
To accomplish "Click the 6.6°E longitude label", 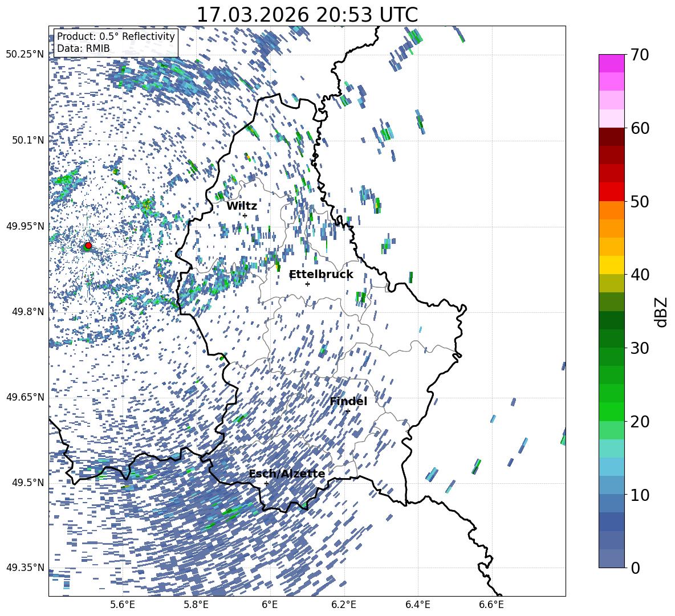I will [x=491, y=605].
